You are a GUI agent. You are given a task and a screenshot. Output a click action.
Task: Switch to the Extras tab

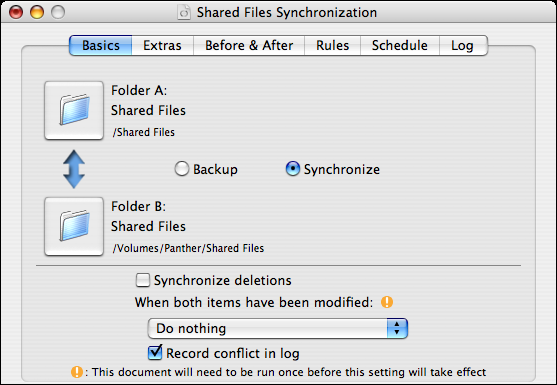[x=162, y=45]
